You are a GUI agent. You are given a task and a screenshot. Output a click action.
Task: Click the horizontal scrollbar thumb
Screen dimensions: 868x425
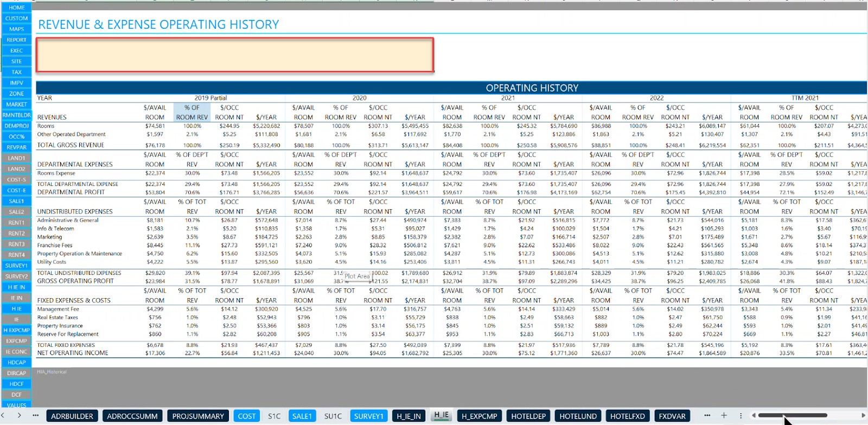click(793, 415)
